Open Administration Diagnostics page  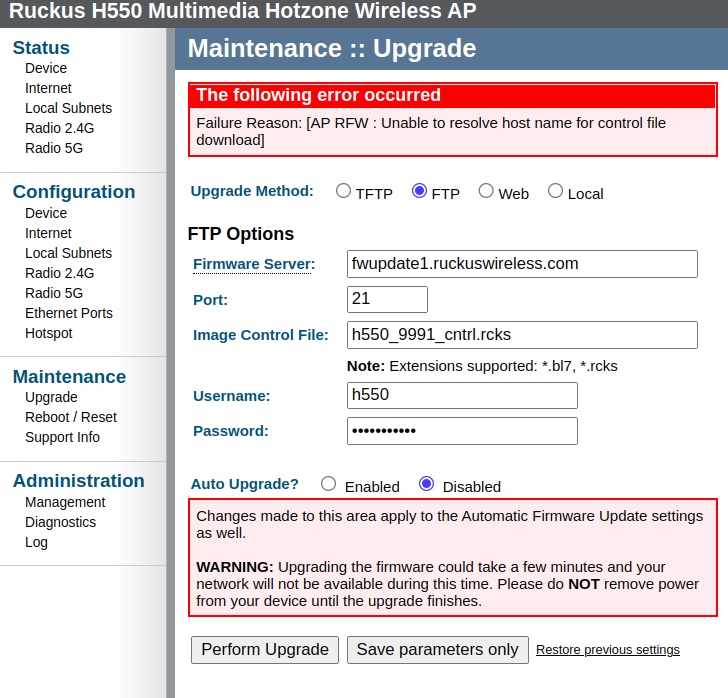[x=61, y=522]
